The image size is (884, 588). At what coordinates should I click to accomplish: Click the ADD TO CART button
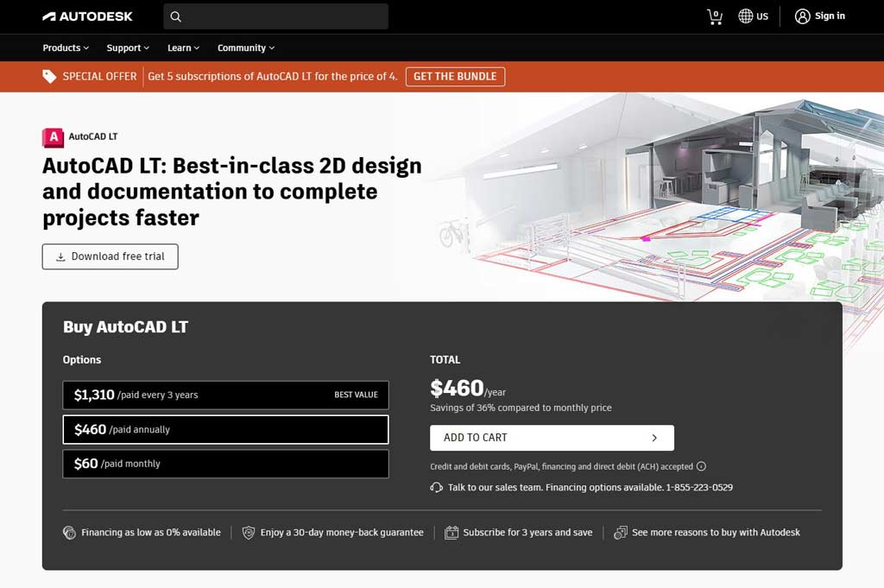point(552,438)
